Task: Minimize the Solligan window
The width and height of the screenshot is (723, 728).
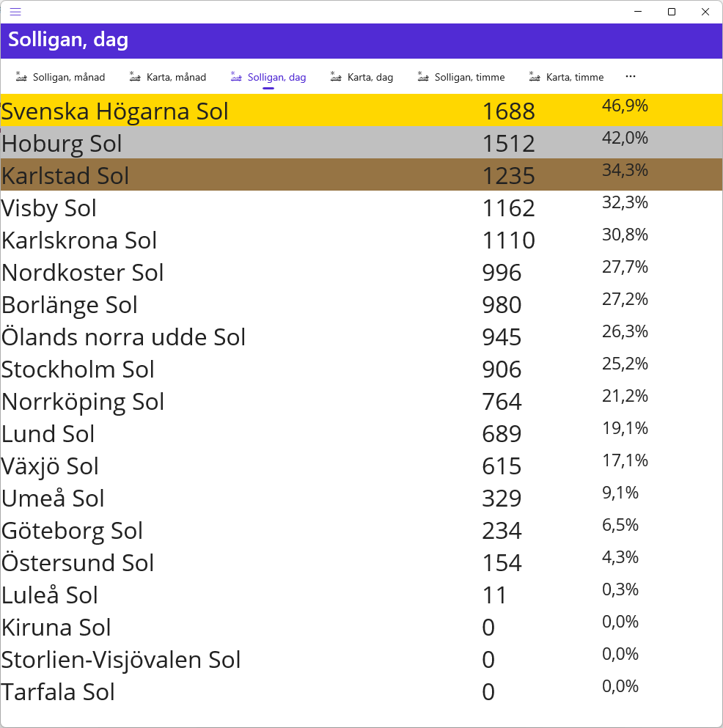Action: click(638, 12)
